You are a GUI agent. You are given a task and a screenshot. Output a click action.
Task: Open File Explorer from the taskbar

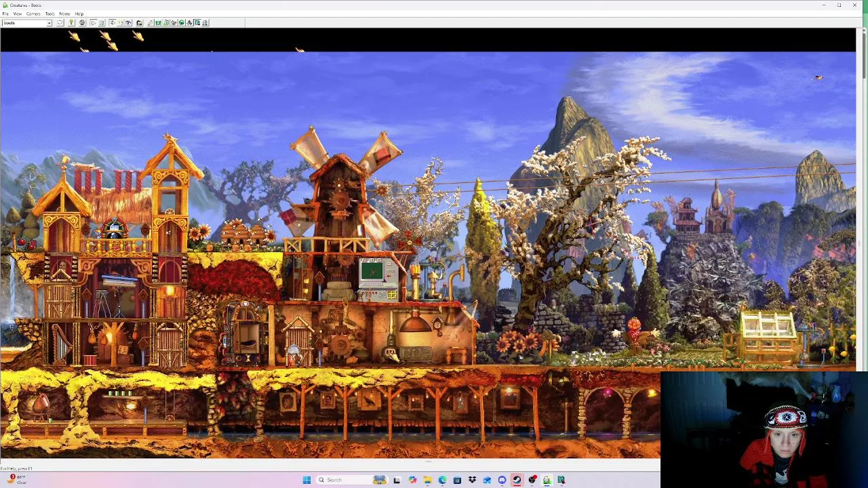click(427, 480)
